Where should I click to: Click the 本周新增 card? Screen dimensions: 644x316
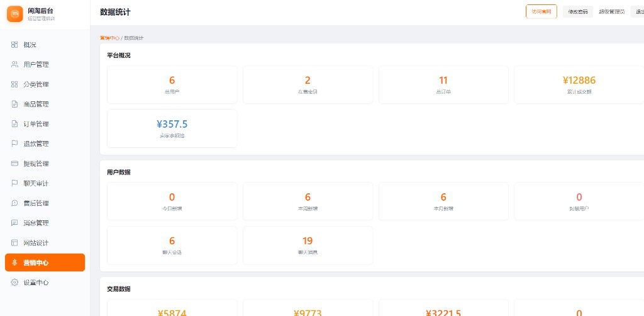pyautogui.click(x=308, y=201)
